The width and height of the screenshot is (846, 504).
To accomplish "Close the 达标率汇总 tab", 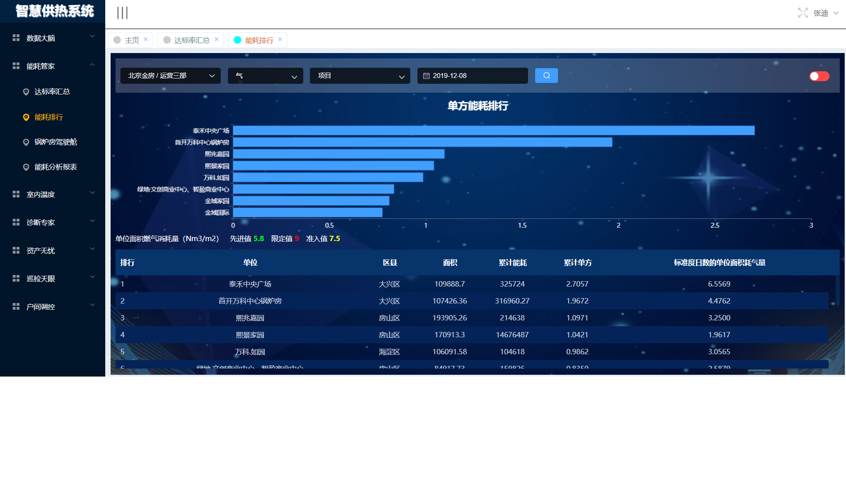I will (216, 39).
